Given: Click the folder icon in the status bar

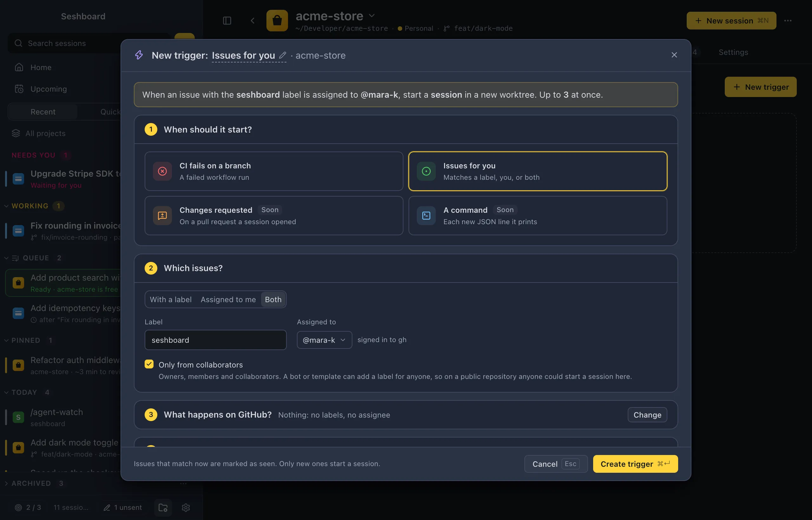Looking at the screenshot, I should click(x=163, y=507).
